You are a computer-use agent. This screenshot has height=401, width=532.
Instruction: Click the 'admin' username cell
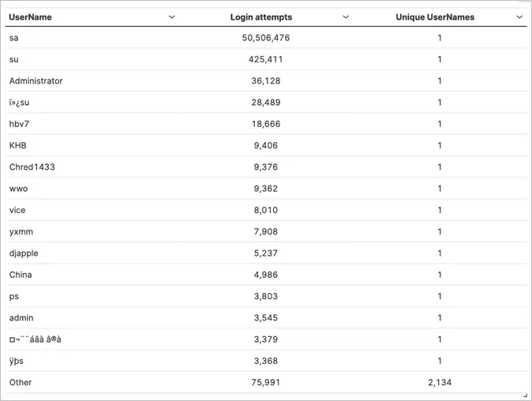pos(21,318)
